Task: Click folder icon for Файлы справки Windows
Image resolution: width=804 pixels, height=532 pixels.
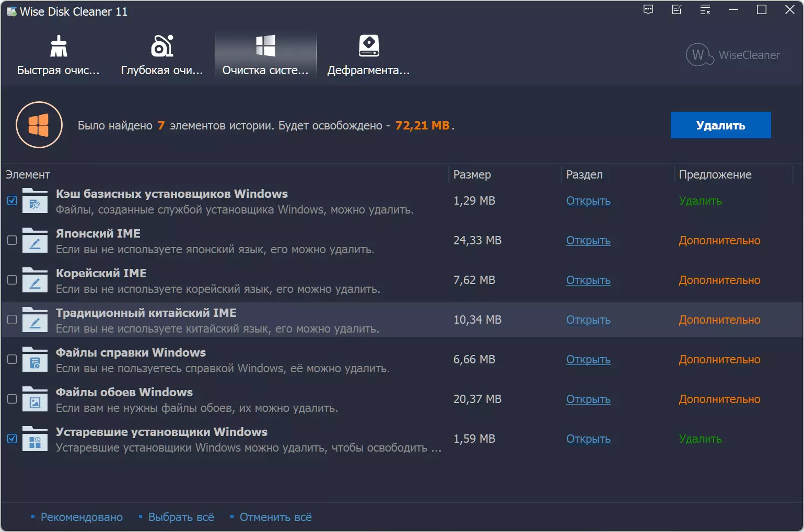Action: point(35,359)
